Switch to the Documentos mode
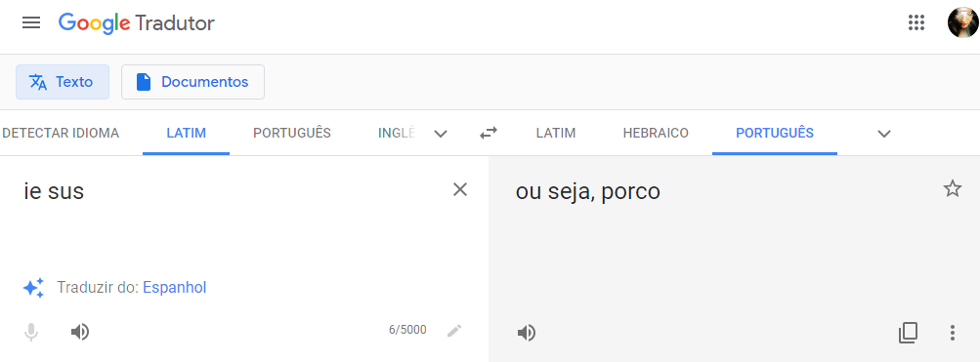Viewport: 980px width, 362px height. (x=192, y=82)
